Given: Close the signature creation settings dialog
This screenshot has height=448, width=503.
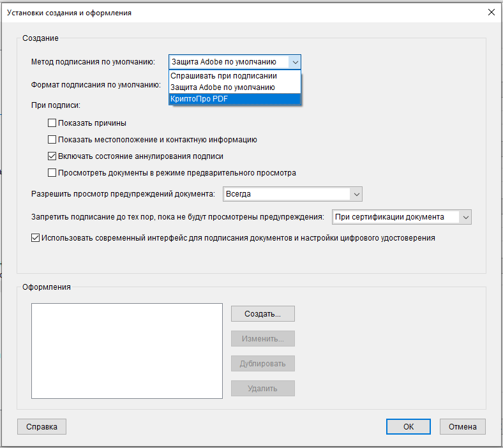Looking at the screenshot, I should [x=490, y=12].
